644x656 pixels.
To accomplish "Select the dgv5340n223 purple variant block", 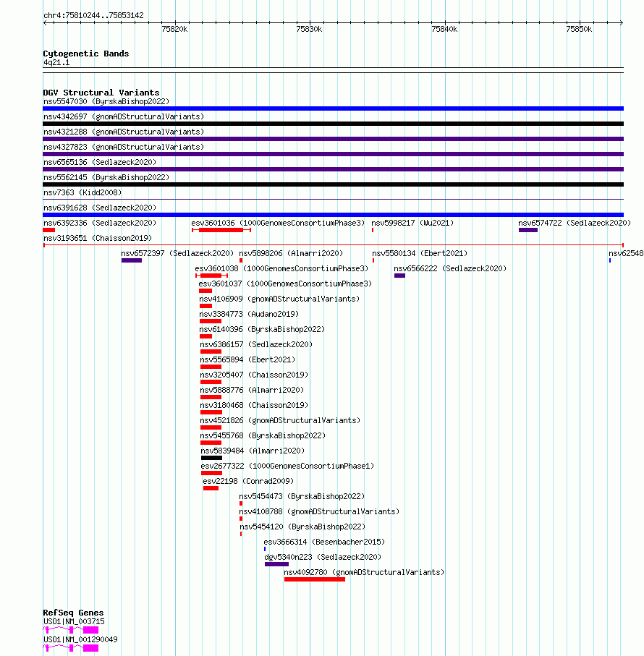I will coord(276,564).
